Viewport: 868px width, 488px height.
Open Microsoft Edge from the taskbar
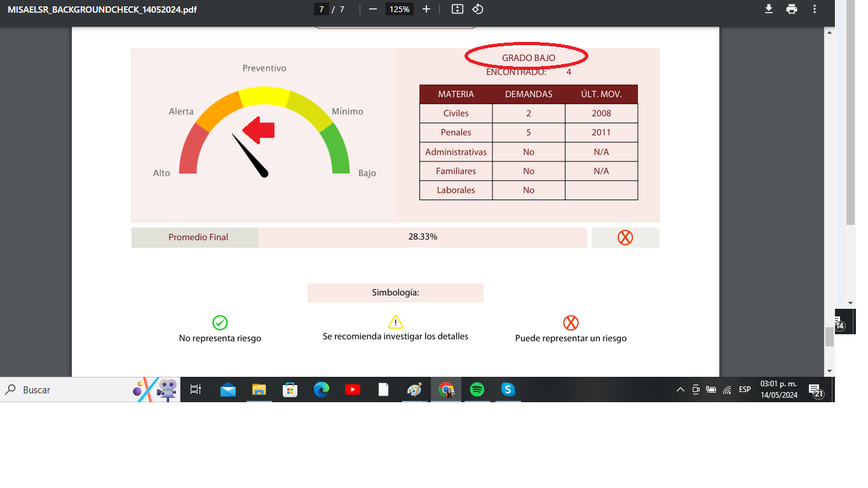tap(322, 390)
